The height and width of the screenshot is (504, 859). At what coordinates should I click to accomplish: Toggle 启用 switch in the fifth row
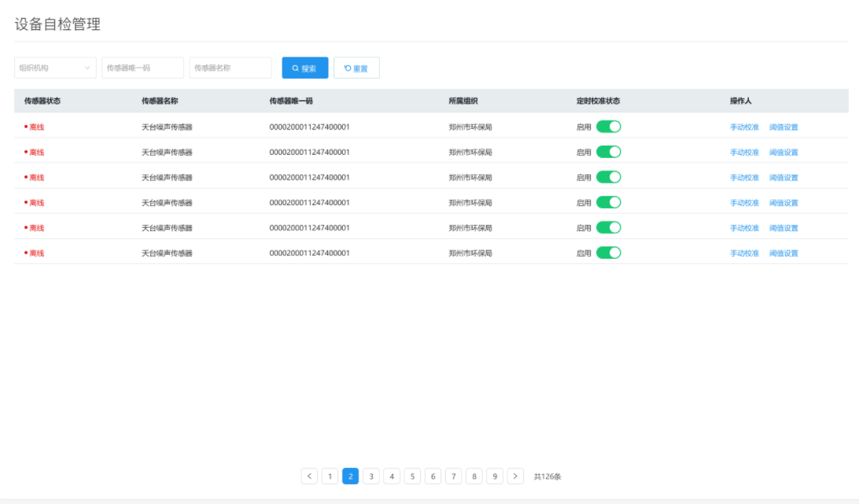(x=608, y=227)
